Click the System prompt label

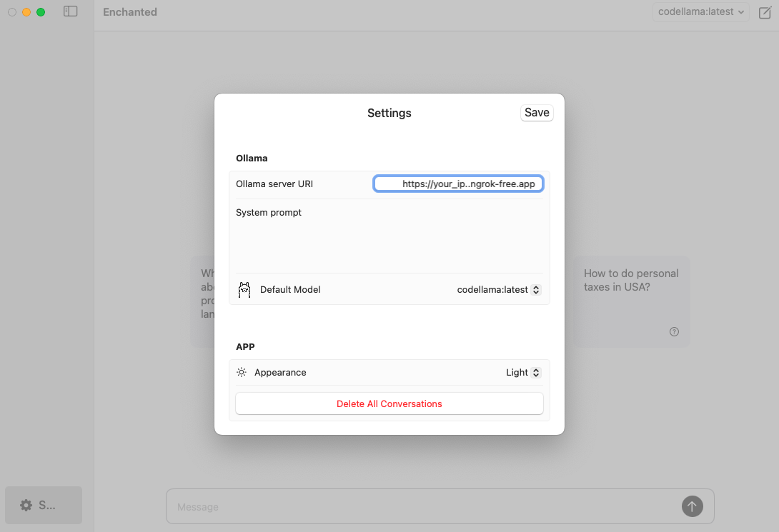pyautogui.click(x=268, y=212)
